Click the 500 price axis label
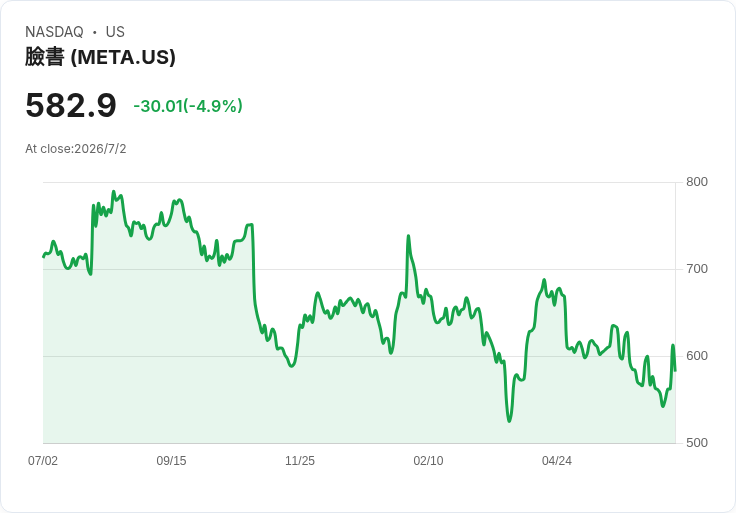The height and width of the screenshot is (513, 736). pyautogui.click(x=697, y=443)
